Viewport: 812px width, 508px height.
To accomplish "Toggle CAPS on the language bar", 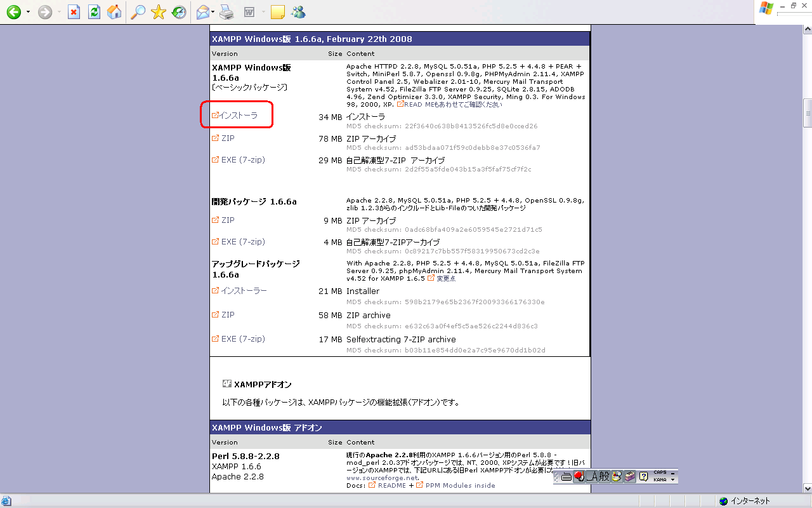I will tap(660, 473).
